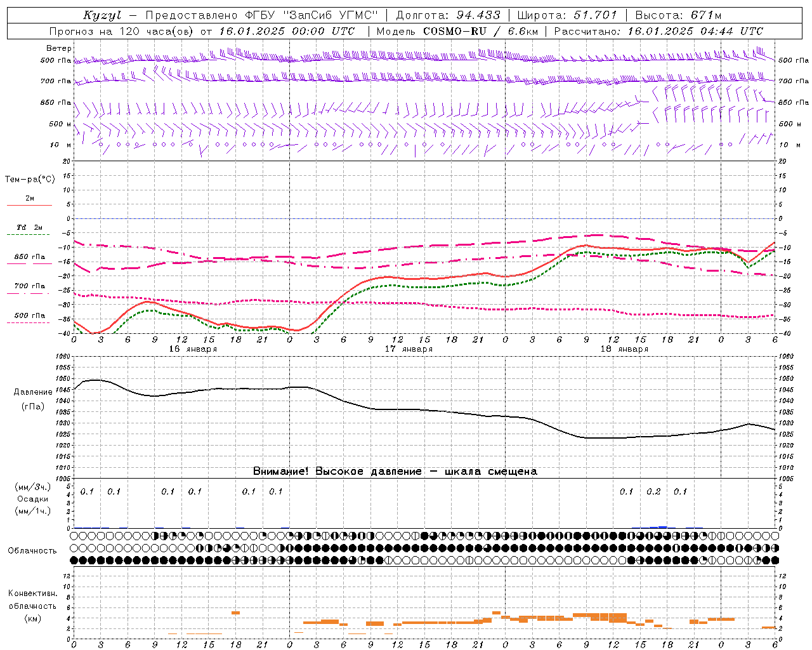
Task: Click the "Широта: 51.701" header field
Action: click(x=567, y=15)
